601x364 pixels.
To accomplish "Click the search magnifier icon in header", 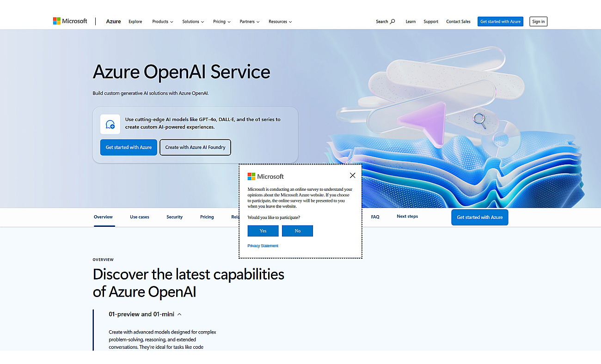I will pyautogui.click(x=392, y=21).
